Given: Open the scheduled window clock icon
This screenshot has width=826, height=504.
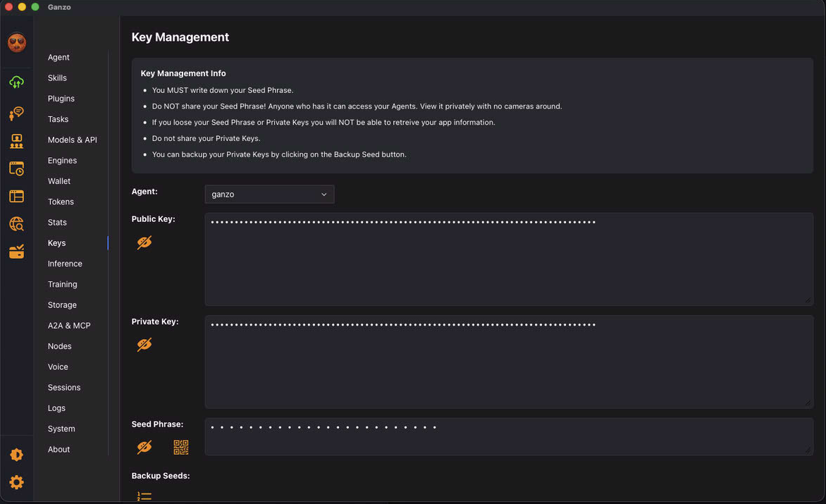Looking at the screenshot, I should point(16,168).
